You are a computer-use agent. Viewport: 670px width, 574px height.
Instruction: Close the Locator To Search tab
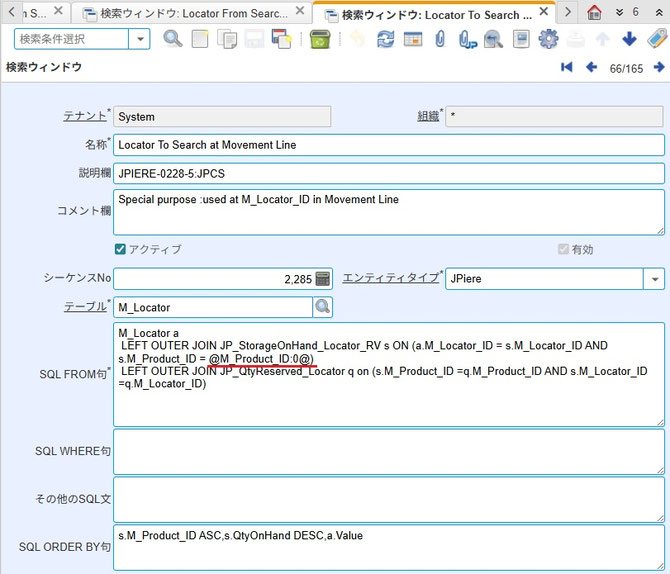coord(544,12)
